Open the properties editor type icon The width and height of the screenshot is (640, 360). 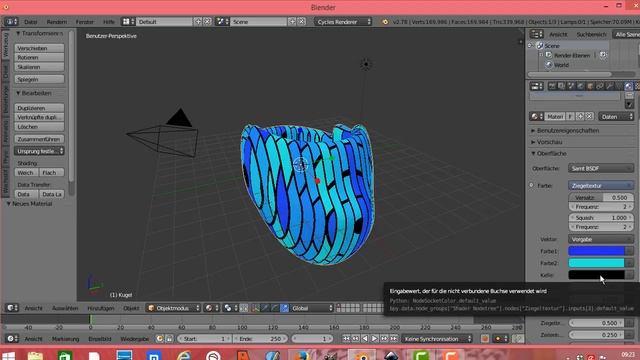click(536, 86)
